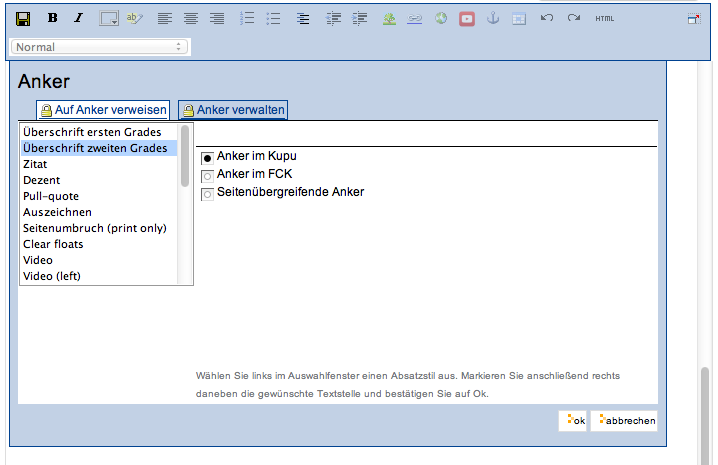Switch to Auf Anker verweisen tab
Screen dimensions: 718x465
click(x=103, y=110)
